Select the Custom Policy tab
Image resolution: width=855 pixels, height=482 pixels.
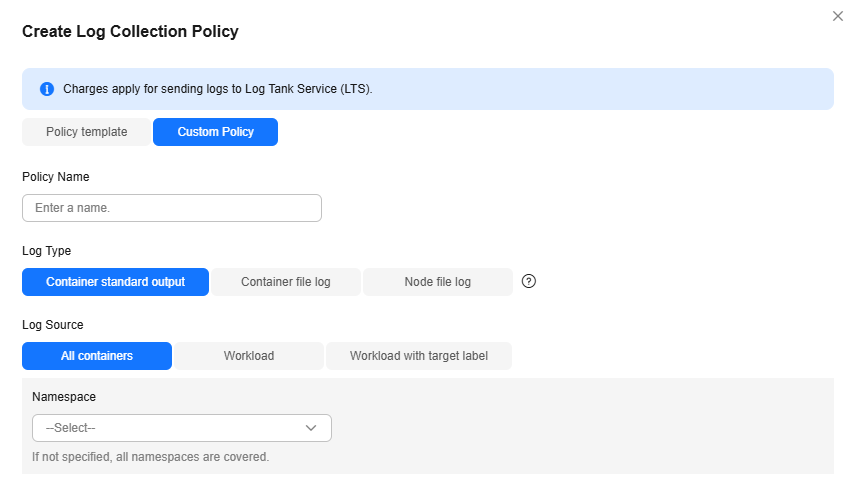point(215,132)
